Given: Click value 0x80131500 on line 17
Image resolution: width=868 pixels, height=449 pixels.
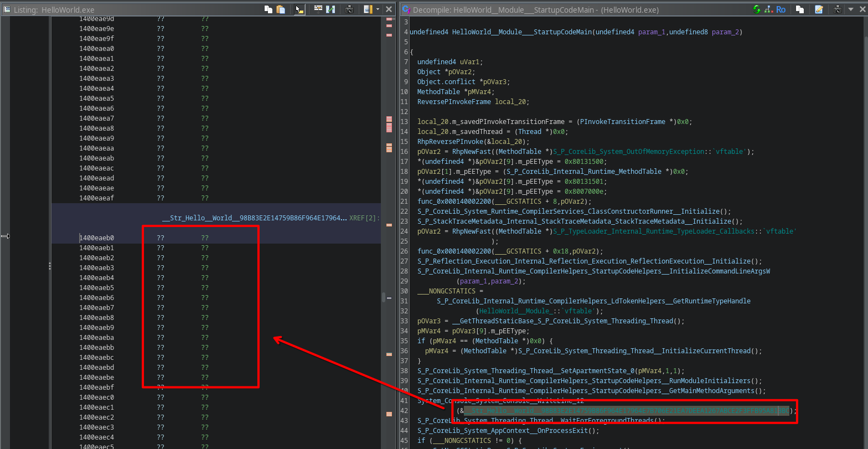Looking at the screenshot, I should click(x=584, y=162).
